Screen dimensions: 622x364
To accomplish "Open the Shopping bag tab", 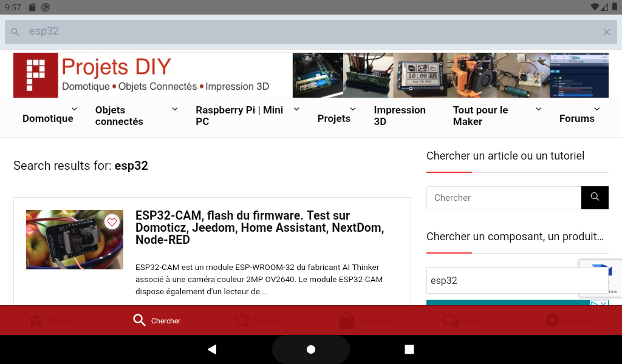I will 364,320.
